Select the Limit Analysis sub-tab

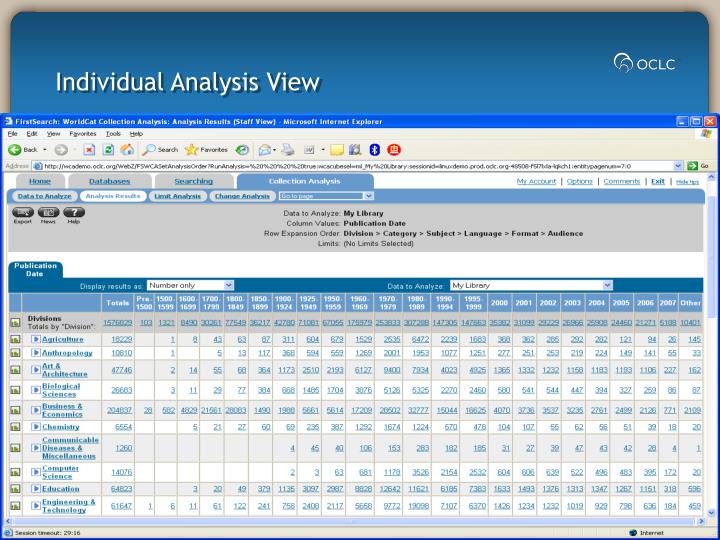(178, 196)
